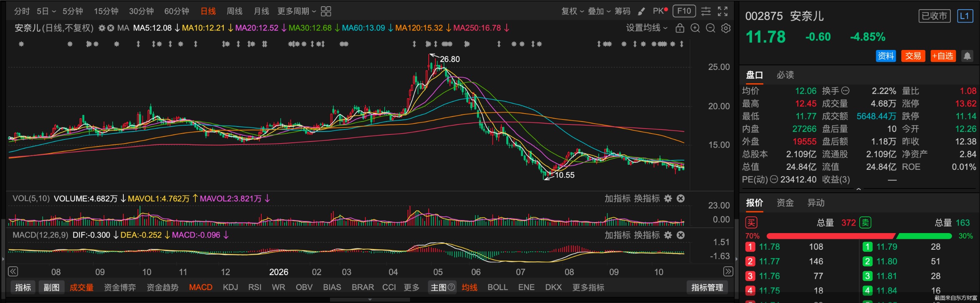Remove the MA indicator with X icon
The height and width of the screenshot is (303, 980).
click(111, 28)
